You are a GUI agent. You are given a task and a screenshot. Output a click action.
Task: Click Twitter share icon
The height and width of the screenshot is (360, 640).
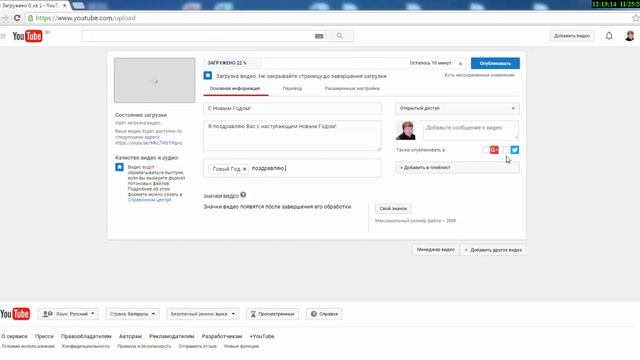pyautogui.click(x=515, y=150)
